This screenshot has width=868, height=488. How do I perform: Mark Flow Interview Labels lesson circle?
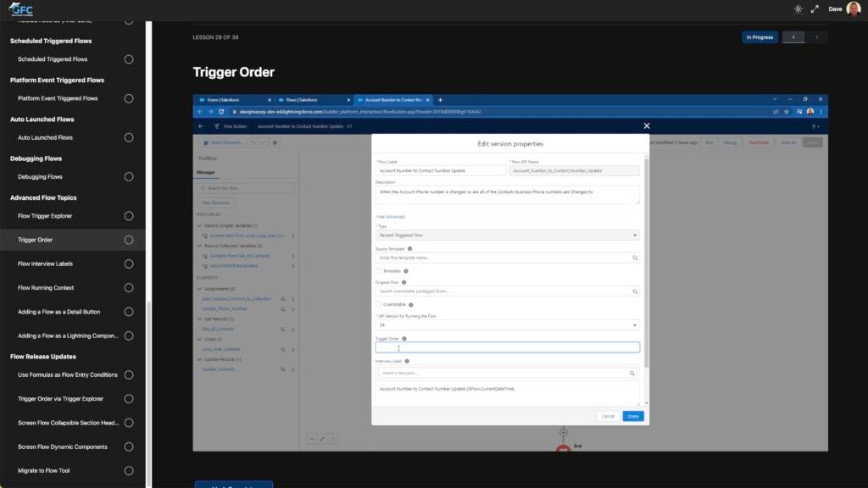click(x=129, y=264)
